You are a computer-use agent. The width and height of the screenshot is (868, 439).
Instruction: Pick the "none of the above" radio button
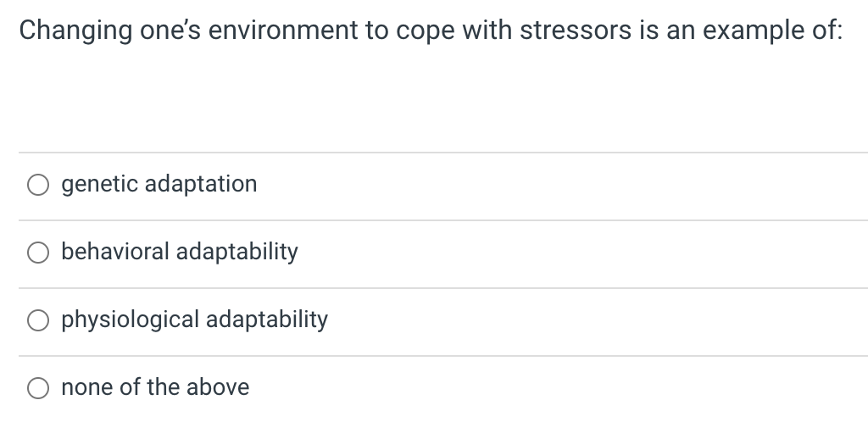click(x=37, y=388)
